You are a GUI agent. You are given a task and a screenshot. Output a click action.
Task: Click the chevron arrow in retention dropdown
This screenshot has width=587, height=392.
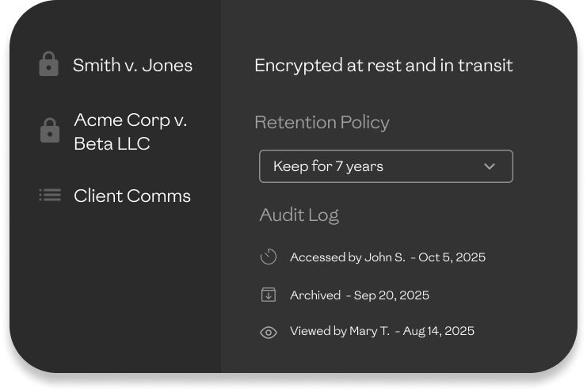pyautogui.click(x=490, y=166)
